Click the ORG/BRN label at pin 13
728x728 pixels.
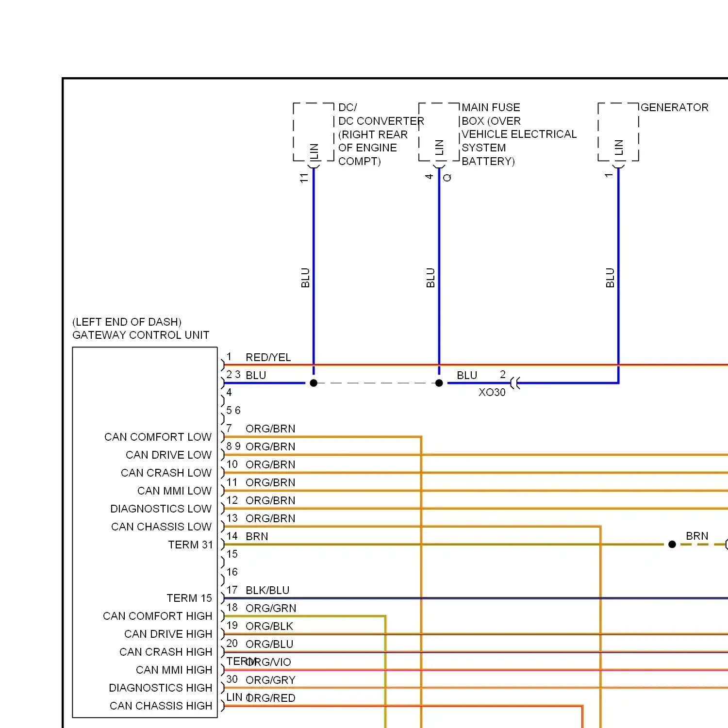pos(270,518)
